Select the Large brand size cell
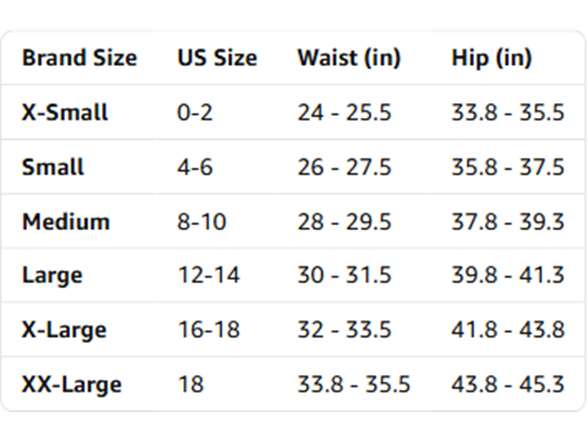 coord(52,276)
